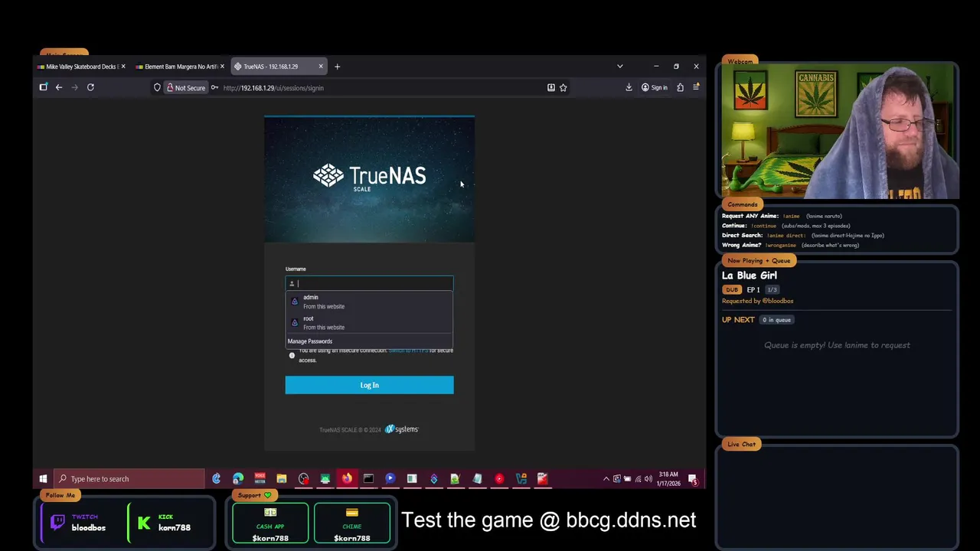Click the Cash App $korn788 support badge
This screenshot has height=551, width=980.
tap(270, 524)
